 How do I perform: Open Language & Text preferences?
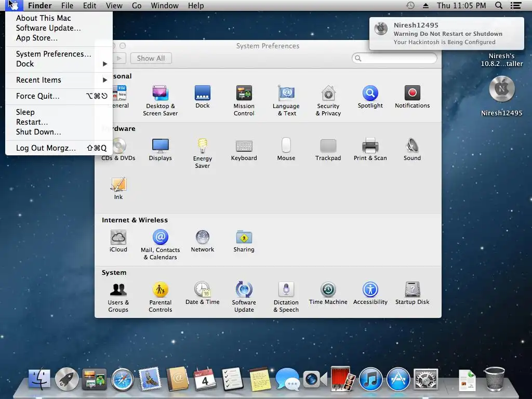tap(286, 100)
